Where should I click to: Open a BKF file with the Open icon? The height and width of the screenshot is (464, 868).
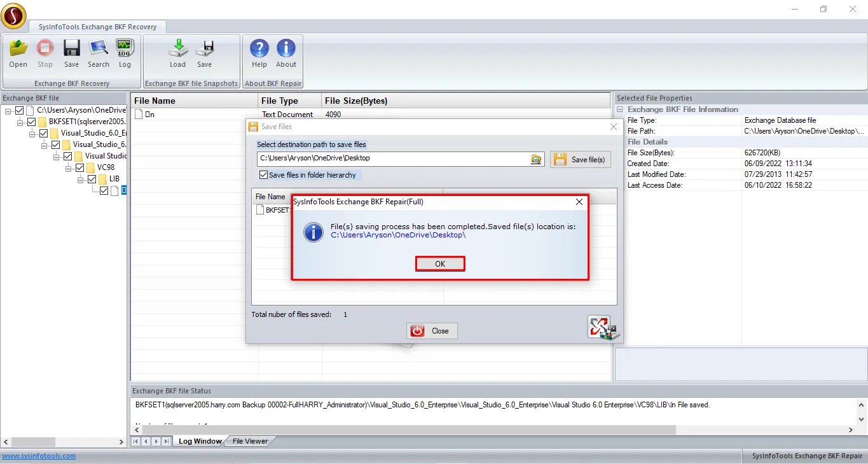coord(18,53)
